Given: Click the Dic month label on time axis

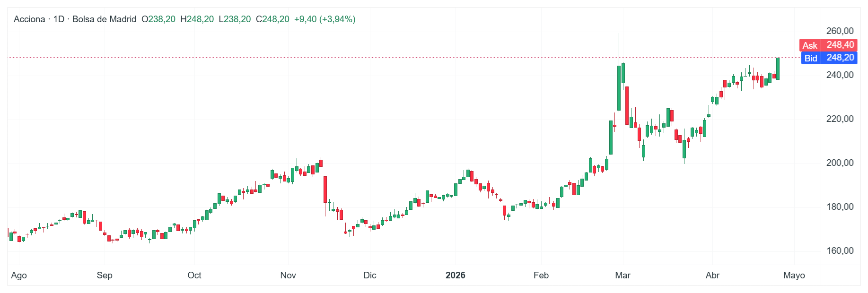Looking at the screenshot, I should pyautogui.click(x=370, y=276).
